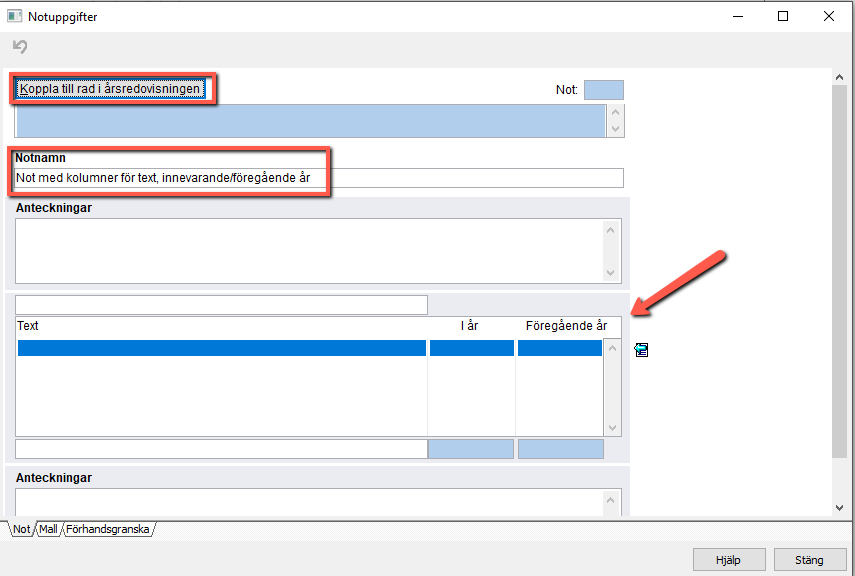Click the Stäng button
Image resolution: width=855 pixels, height=576 pixels.
(x=809, y=560)
